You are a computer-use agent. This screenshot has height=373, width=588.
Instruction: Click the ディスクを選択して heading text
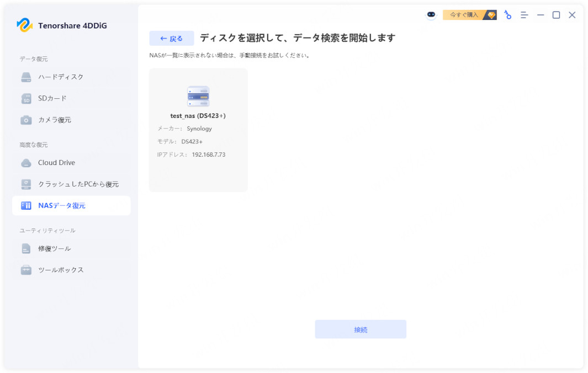(x=298, y=38)
